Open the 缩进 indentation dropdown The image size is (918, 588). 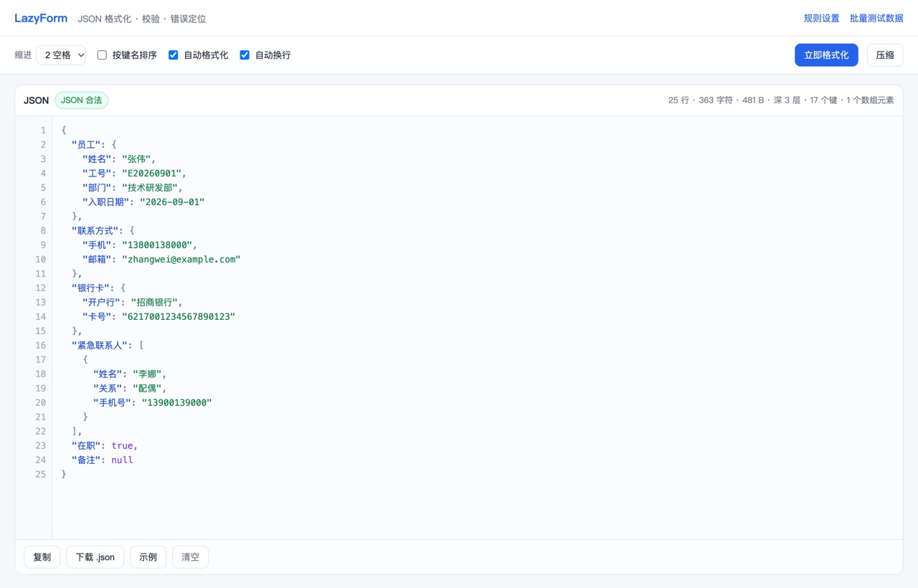click(61, 55)
